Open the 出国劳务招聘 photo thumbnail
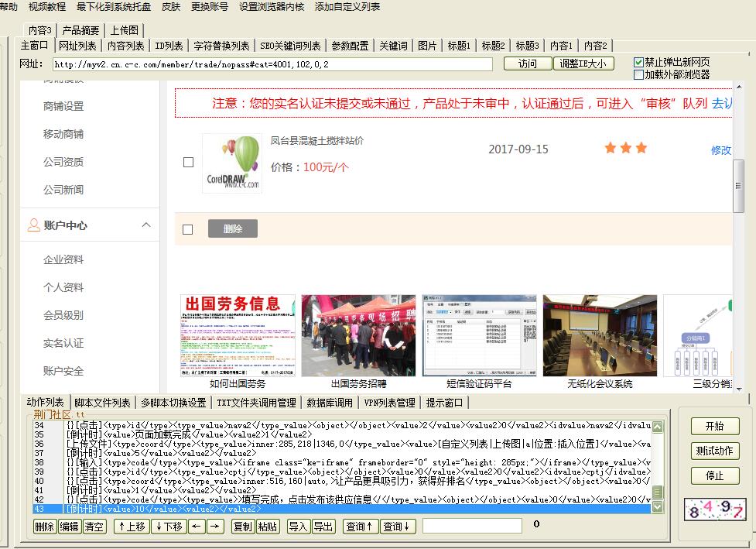Image resolution: width=756 pixels, height=549 pixels. (358, 335)
